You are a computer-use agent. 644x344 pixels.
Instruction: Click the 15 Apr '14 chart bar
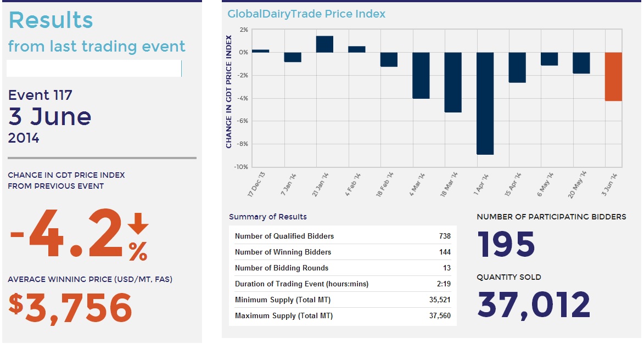tap(517, 67)
